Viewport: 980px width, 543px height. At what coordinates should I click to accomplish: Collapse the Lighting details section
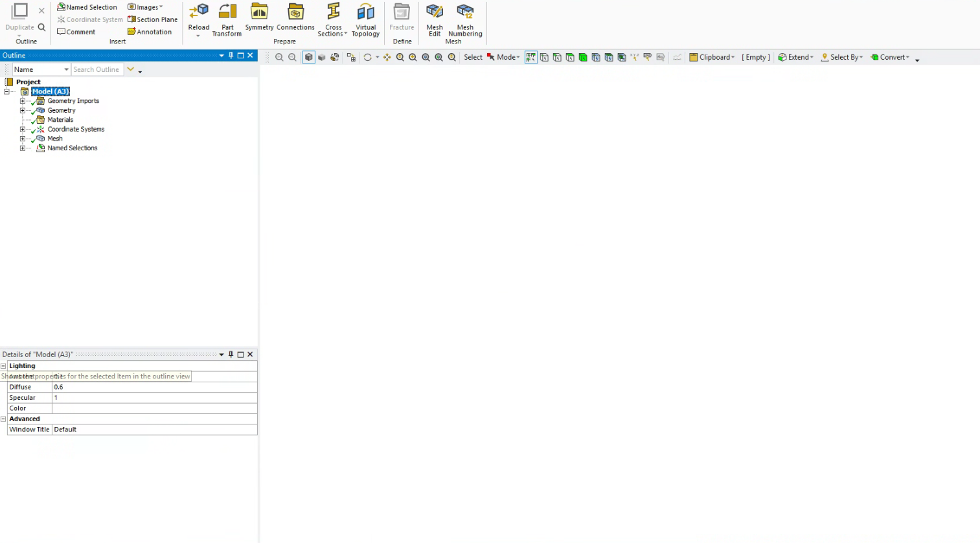[x=3, y=366]
